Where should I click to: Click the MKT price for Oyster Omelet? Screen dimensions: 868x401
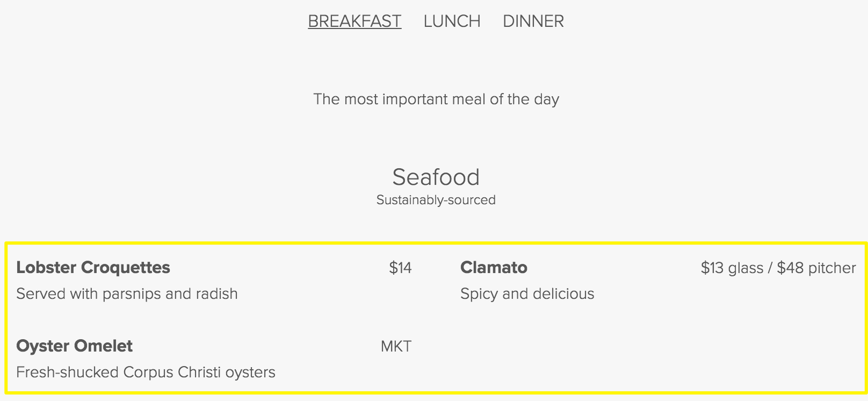click(x=396, y=346)
